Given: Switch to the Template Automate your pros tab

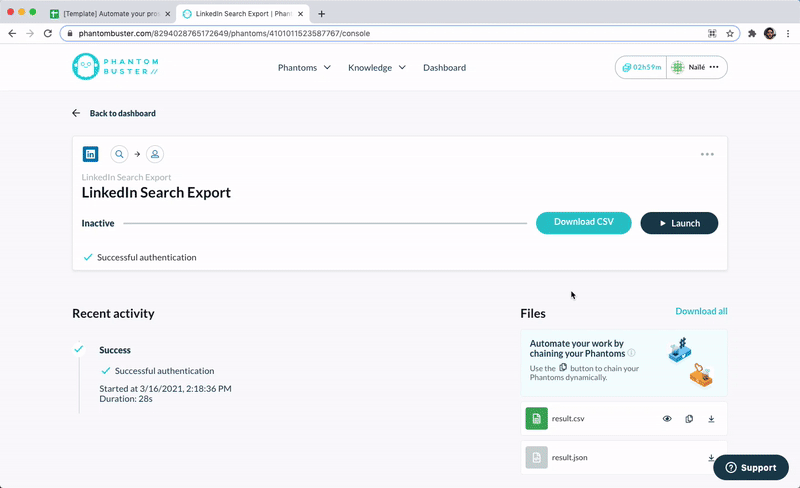Looking at the screenshot, I should pos(110,14).
